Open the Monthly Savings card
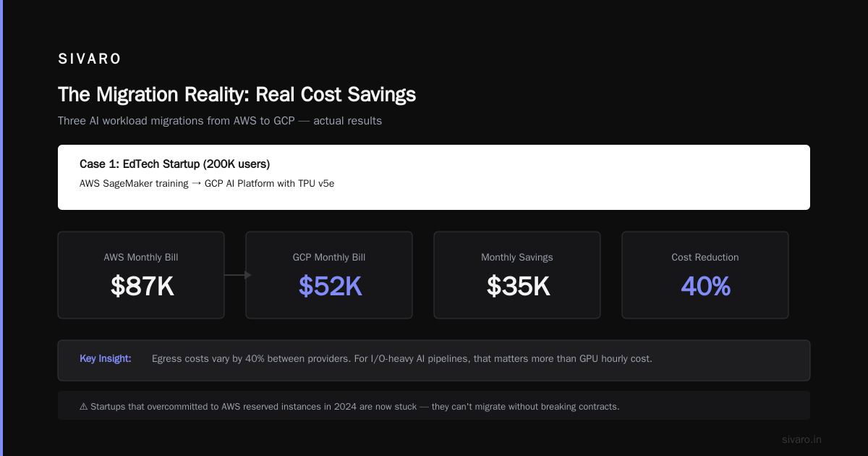 coord(517,275)
